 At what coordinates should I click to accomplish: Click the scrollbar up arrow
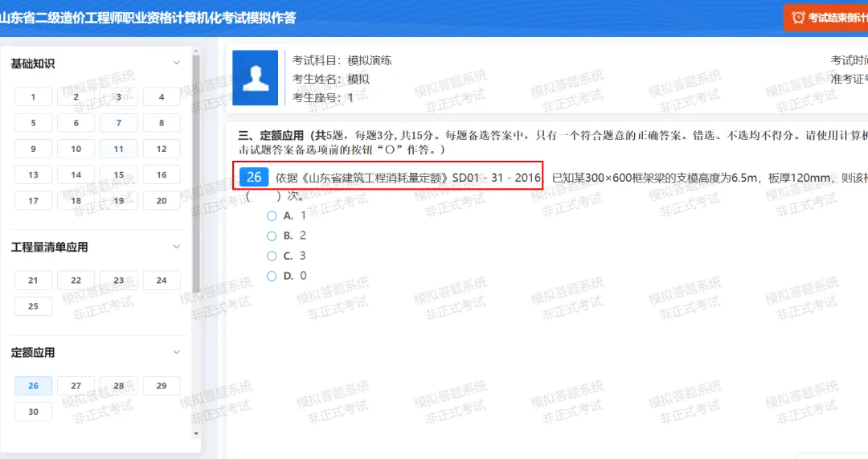tap(196, 51)
